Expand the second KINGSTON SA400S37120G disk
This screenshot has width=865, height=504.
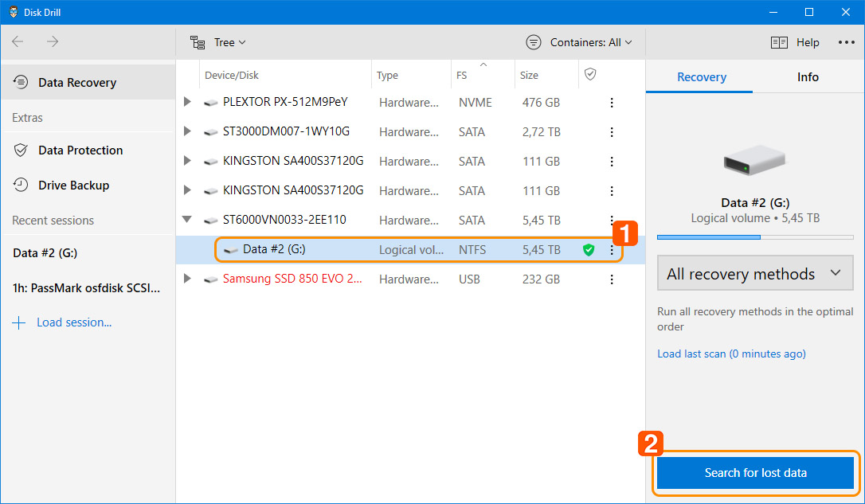(x=187, y=190)
